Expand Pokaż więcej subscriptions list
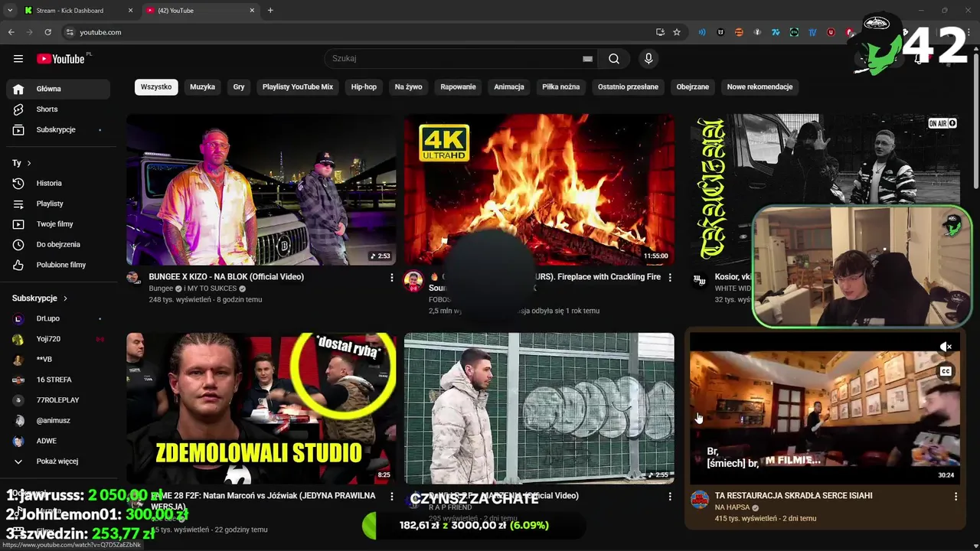 coord(58,461)
